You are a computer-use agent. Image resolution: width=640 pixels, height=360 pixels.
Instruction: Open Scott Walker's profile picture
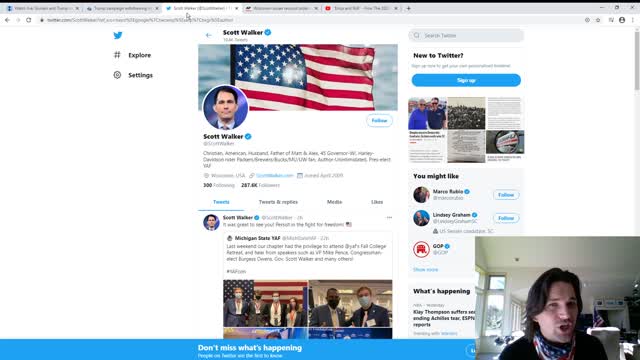pyautogui.click(x=225, y=107)
